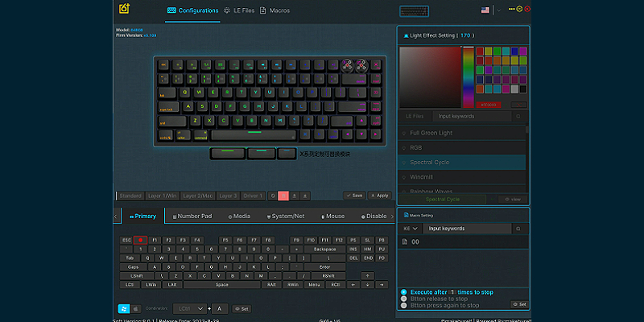Select the Windows OS icon at bottom-left

(125, 308)
